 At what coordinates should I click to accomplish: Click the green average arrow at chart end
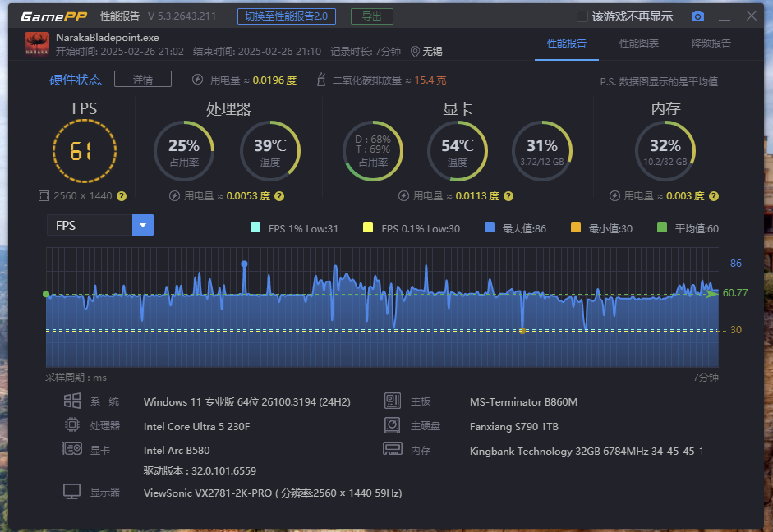tap(712, 294)
